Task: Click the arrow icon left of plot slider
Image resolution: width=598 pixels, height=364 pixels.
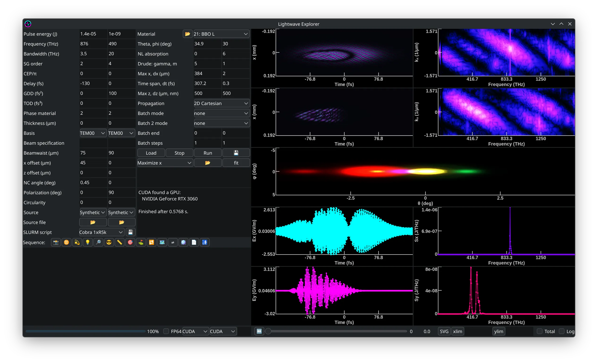Action: (x=259, y=331)
